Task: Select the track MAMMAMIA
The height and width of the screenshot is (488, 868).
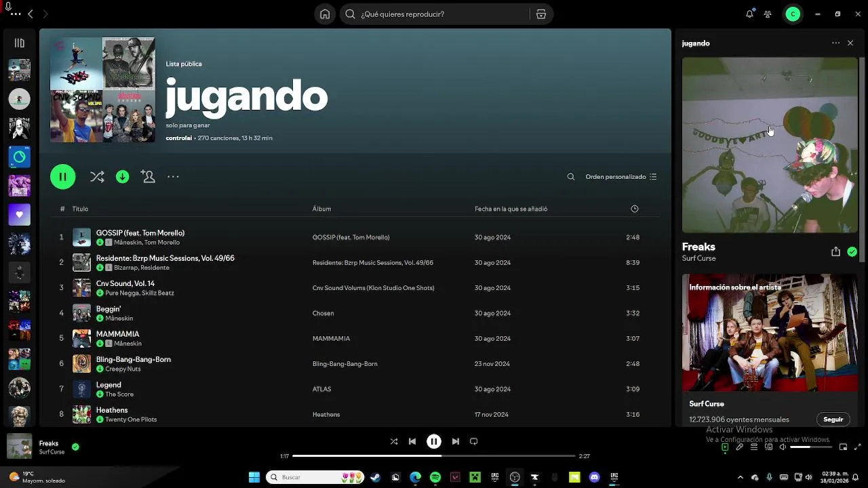Action: click(x=117, y=334)
